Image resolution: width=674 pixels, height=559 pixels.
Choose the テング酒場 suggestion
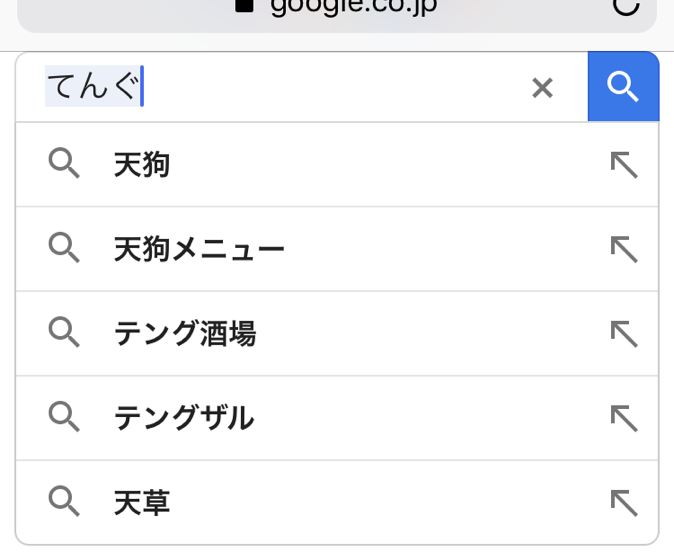(x=185, y=334)
